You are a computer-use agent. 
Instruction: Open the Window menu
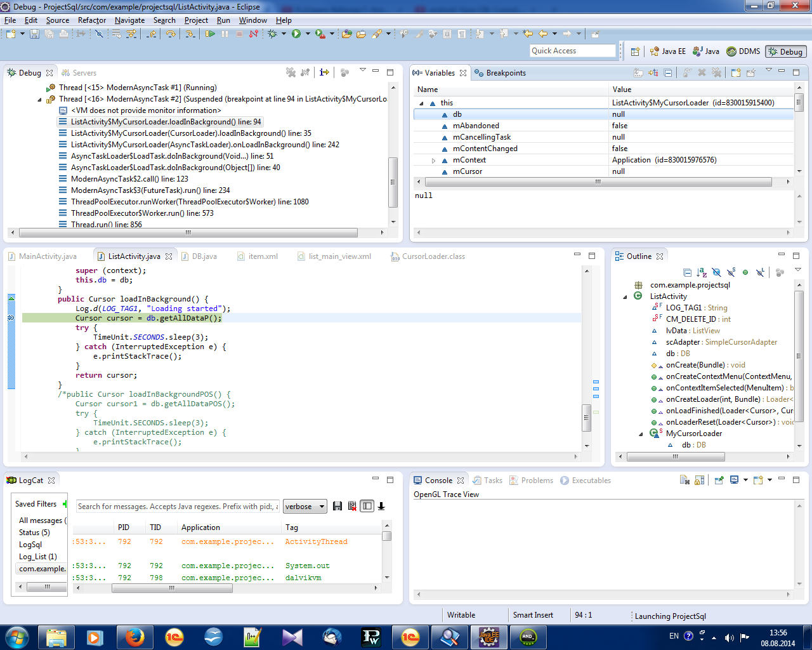[x=252, y=20]
